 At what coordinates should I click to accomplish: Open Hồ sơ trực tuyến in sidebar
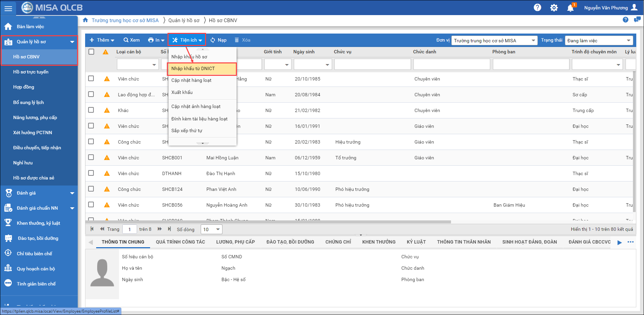click(31, 72)
